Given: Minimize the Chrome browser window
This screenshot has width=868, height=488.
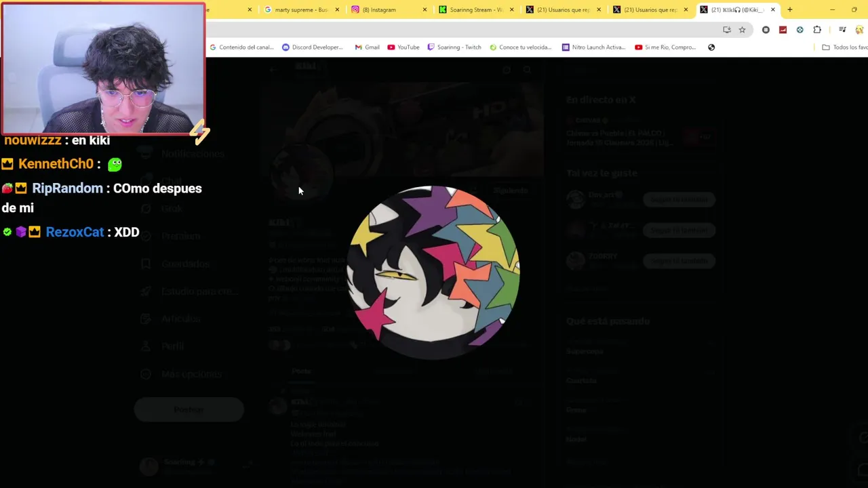Looking at the screenshot, I should point(832,9).
